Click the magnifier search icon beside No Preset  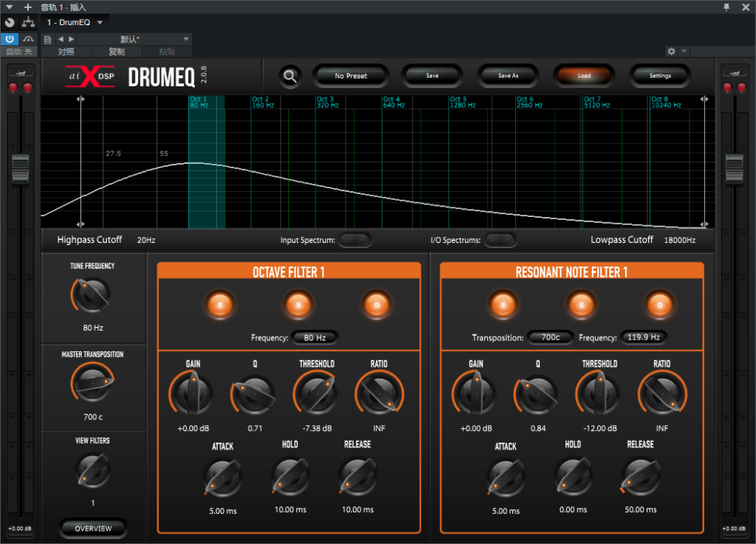tap(291, 76)
